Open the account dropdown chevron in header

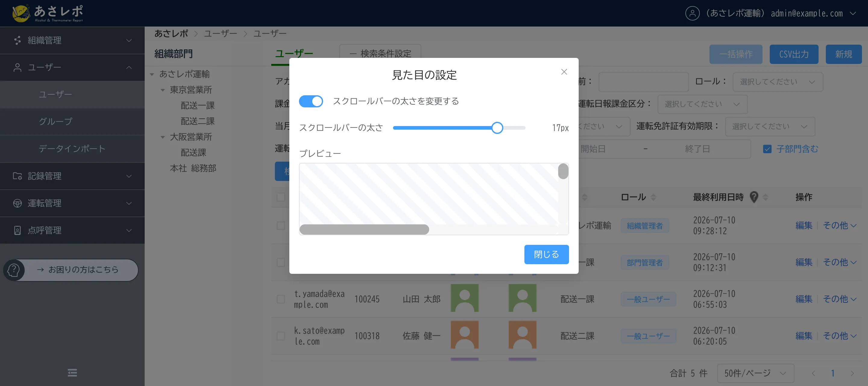click(x=853, y=14)
